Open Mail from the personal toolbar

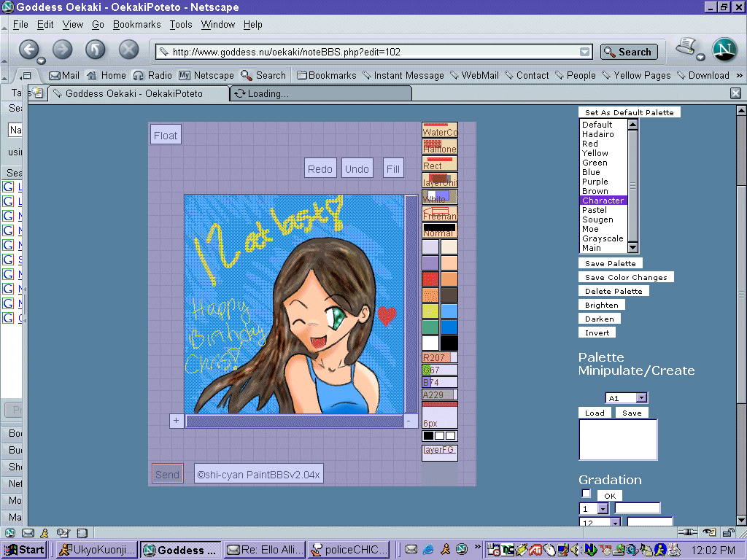pos(64,75)
